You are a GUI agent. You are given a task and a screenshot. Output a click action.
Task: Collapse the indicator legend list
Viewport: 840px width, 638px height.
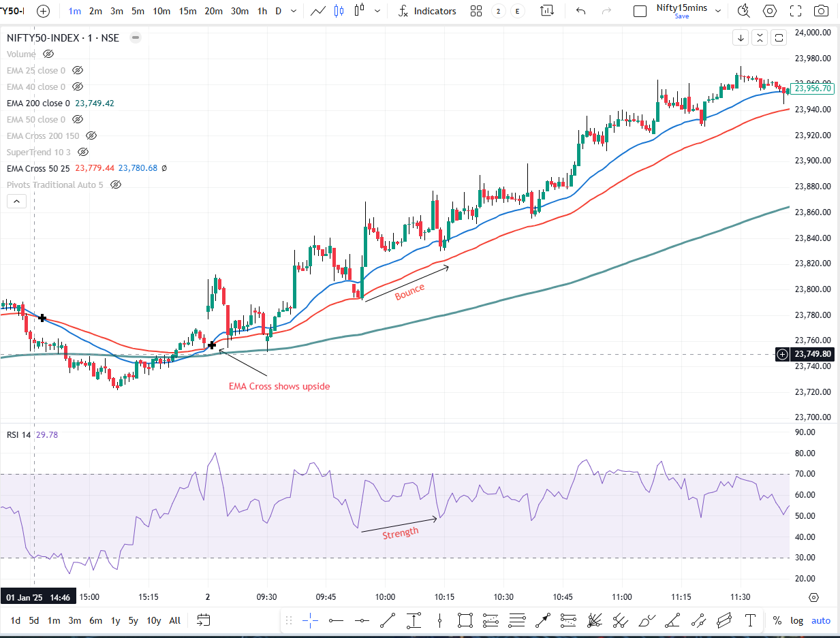point(16,201)
